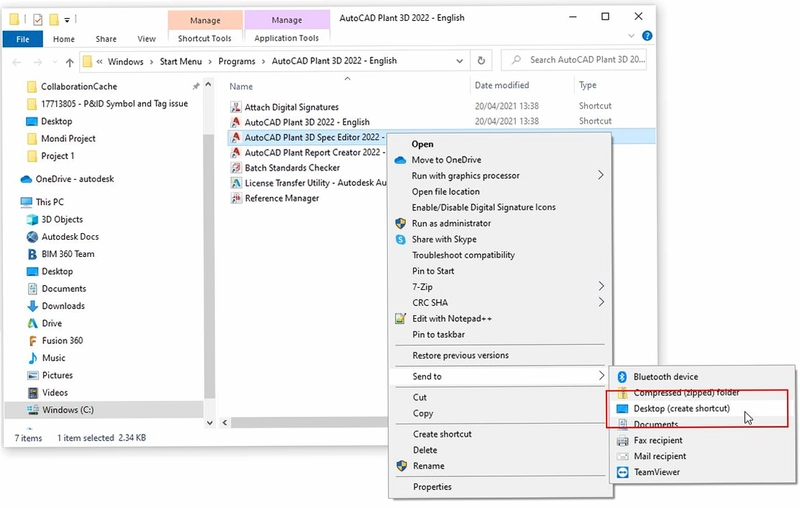Switch to the Home ribbon tab
Viewport: 800px width, 508px height.
click(x=64, y=39)
